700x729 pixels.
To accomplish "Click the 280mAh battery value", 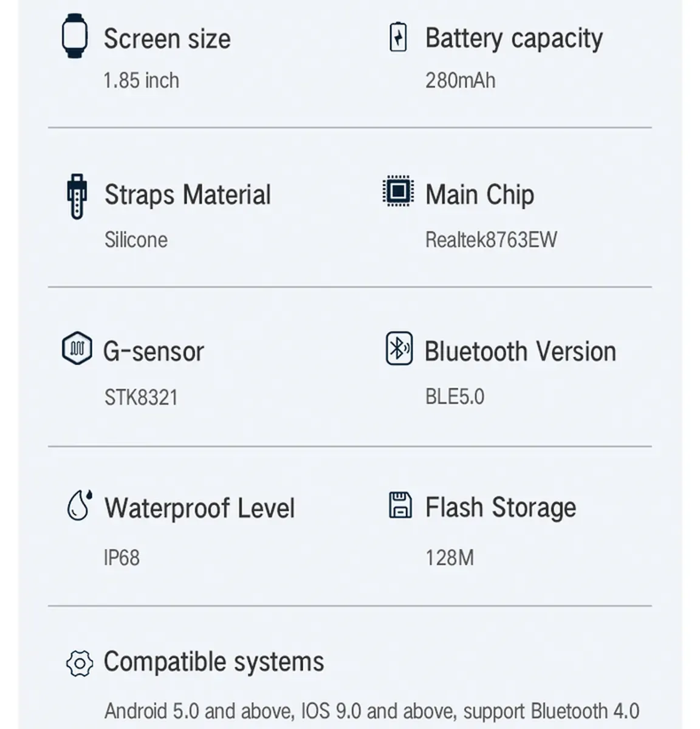I will pos(460,80).
